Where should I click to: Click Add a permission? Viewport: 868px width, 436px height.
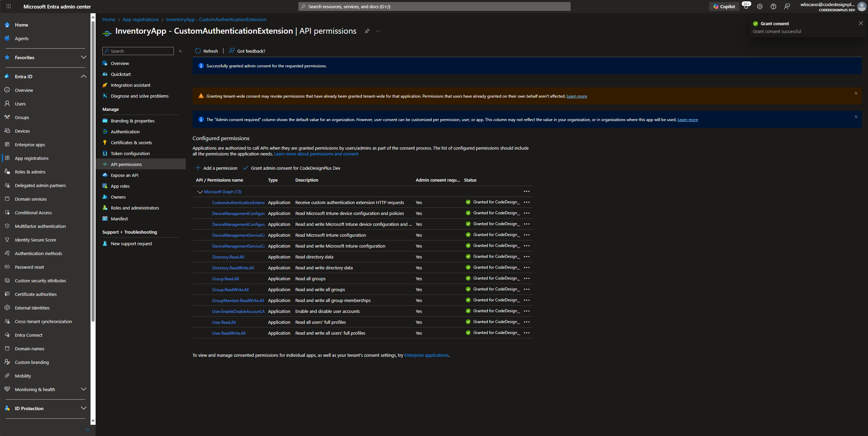pyautogui.click(x=216, y=168)
